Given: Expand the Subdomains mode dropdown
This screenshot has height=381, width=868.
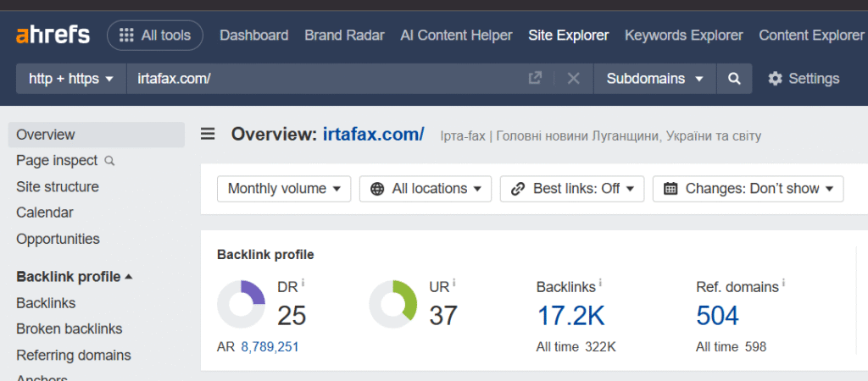Looking at the screenshot, I should [x=655, y=79].
